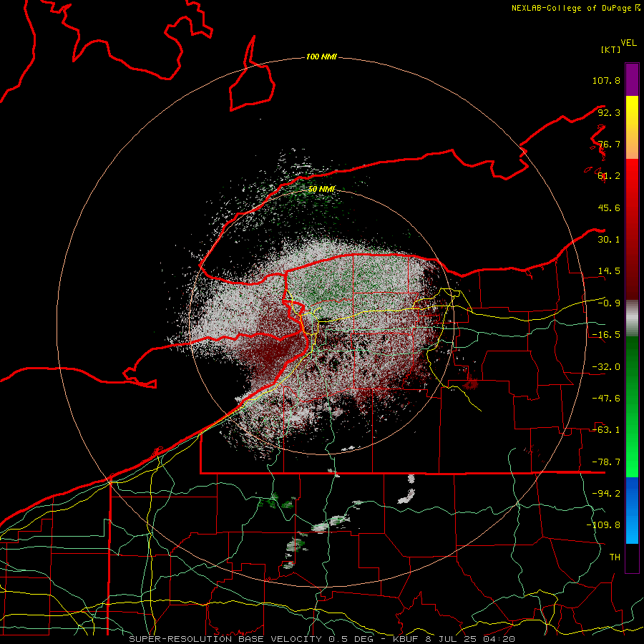Screen dimensions: 644x644
Task: Click the 100 NMI range ring label
Action: [x=321, y=57]
